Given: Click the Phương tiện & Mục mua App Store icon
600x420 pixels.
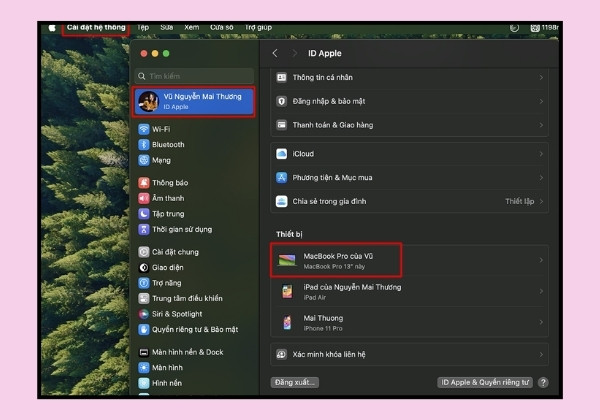Looking at the screenshot, I should click(x=282, y=177).
